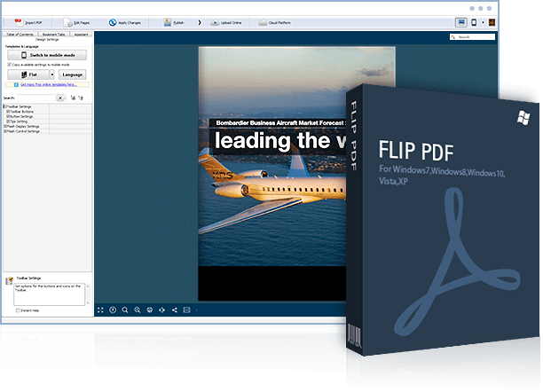Screen dimensions: 543x392
Task: Enable the Instant Help checkbox
Action: click(18, 310)
